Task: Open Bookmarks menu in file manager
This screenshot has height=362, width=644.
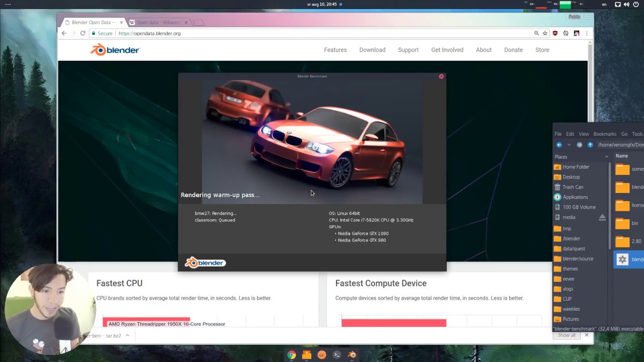Action: pos(605,134)
